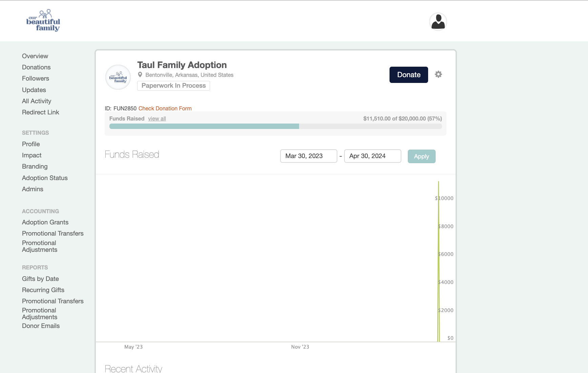Select Adoption Status under Settings
Screen dimensions: 588x373
45,178
